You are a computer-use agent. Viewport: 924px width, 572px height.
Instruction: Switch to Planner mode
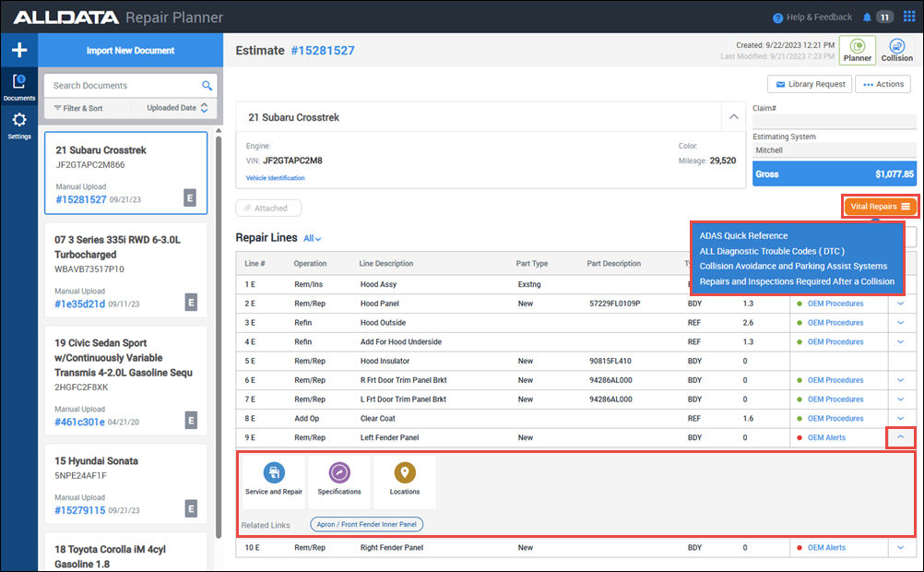point(858,51)
